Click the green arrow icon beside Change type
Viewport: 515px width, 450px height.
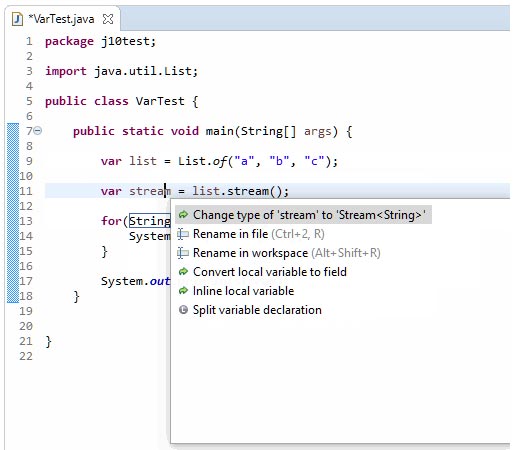point(183,214)
